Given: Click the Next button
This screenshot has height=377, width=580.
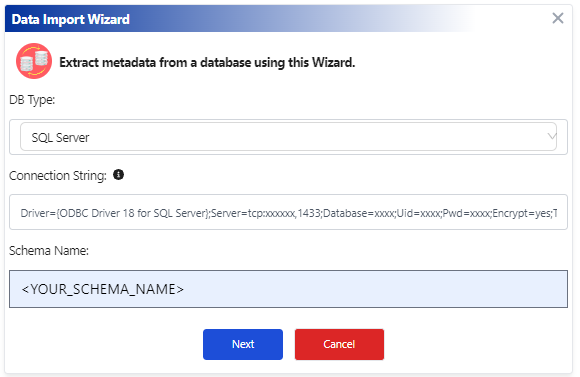Looking at the screenshot, I should 243,344.
